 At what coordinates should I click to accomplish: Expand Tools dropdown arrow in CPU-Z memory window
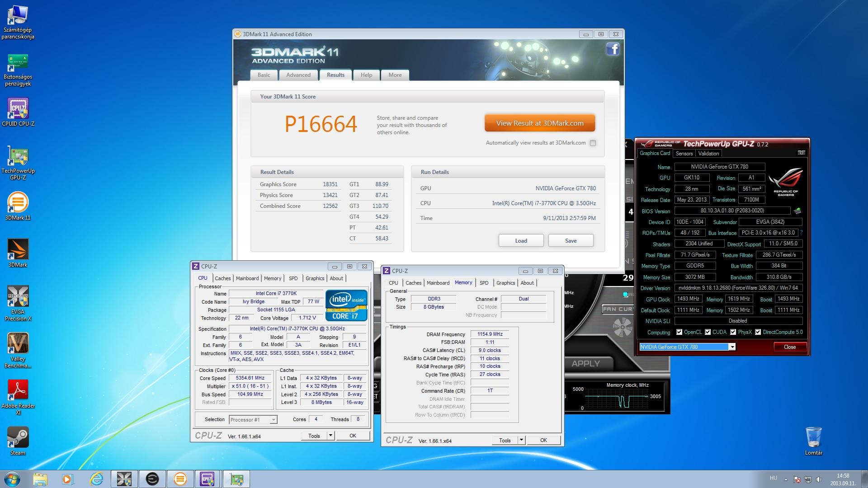[x=521, y=440]
